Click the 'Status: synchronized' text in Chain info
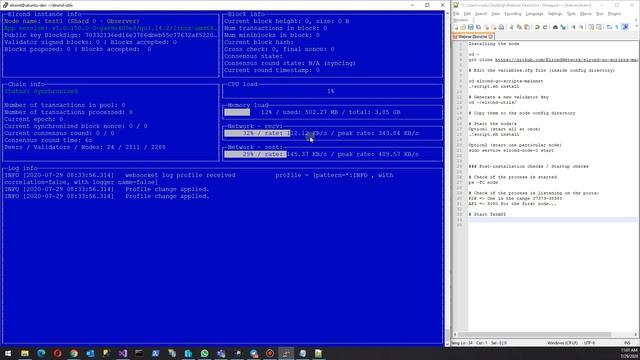Viewport: 640px width, 360px height. click(41, 91)
